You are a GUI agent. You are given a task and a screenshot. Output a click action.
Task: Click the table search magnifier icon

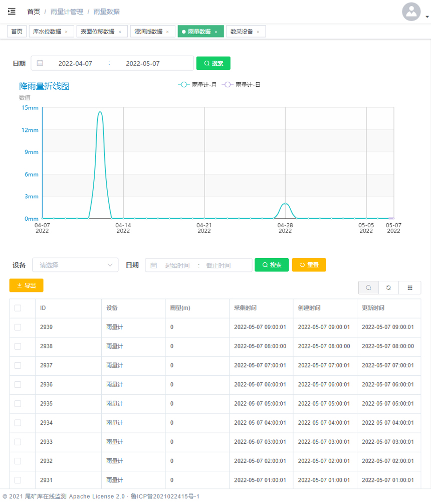pyautogui.click(x=368, y=288)
